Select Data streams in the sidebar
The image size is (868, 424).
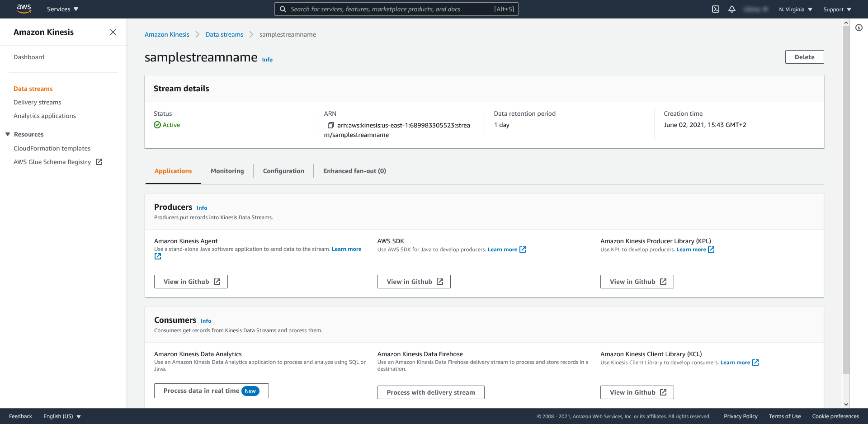tap(33, 89)
